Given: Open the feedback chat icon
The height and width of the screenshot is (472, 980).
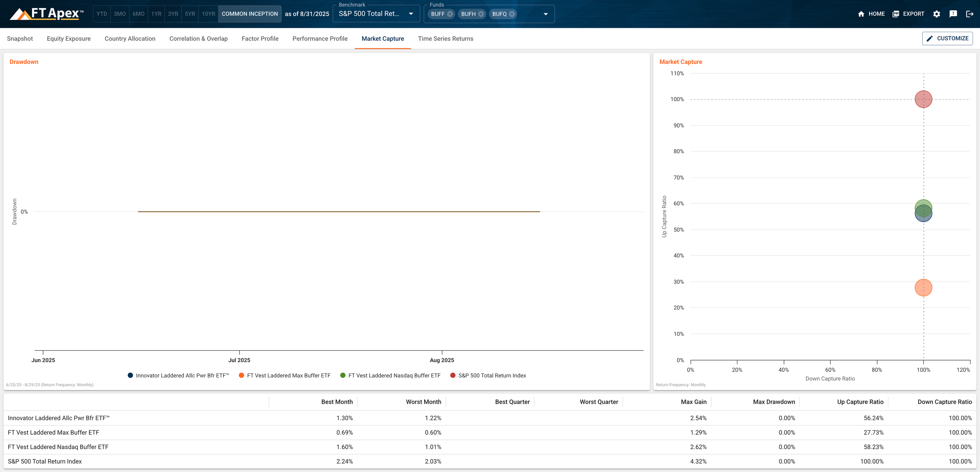Looking at the screenshot, I should click(x=953, y=14).
